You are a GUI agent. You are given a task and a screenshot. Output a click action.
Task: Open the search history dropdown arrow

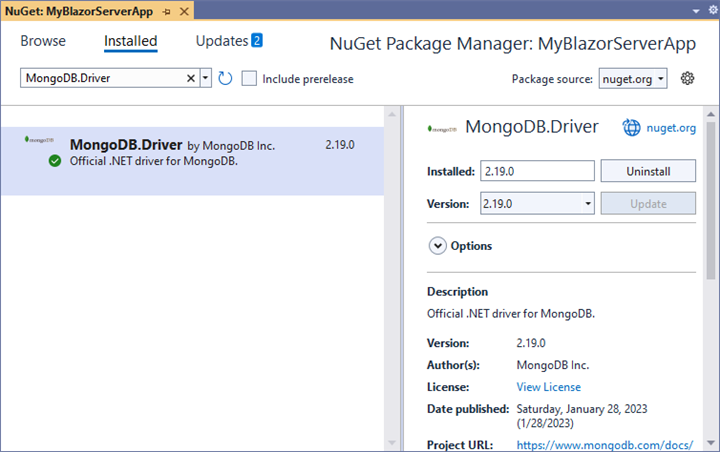tap(206, 78)
